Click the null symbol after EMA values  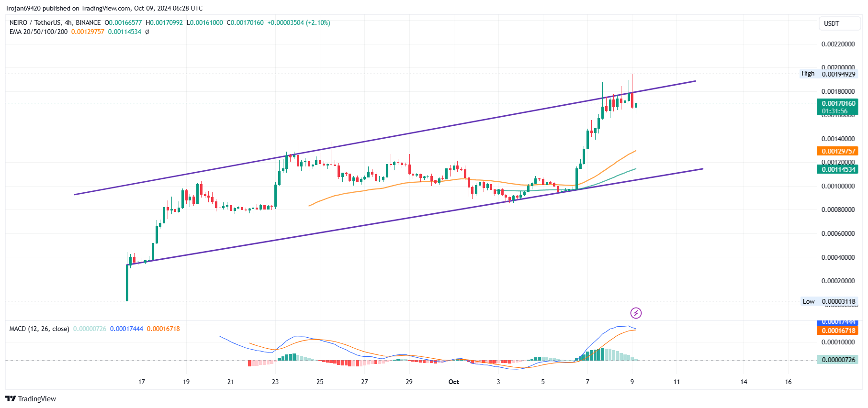147,32
